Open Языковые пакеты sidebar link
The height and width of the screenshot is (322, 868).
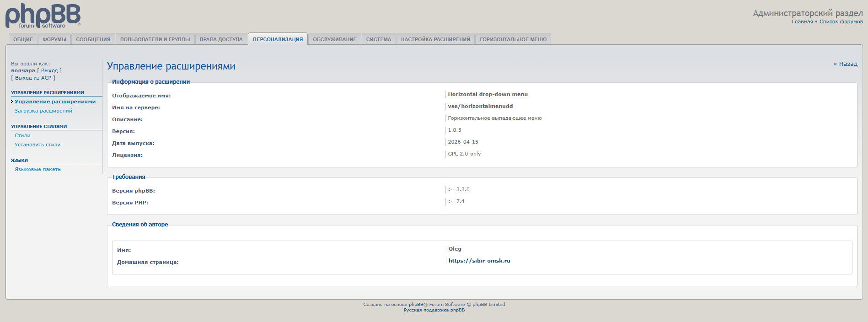[x=38, y=170]
